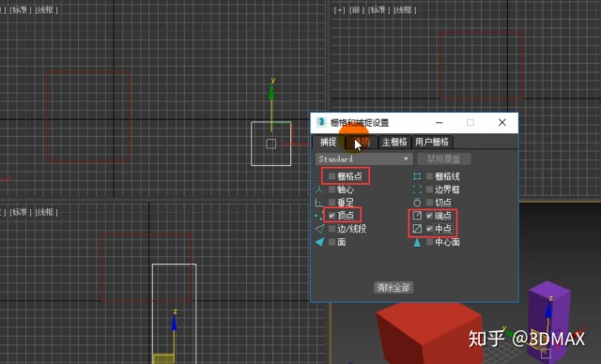Viewport: 601px width, 364px height.
Task: Close the grid and snap settings dialog
Action: 502,123
